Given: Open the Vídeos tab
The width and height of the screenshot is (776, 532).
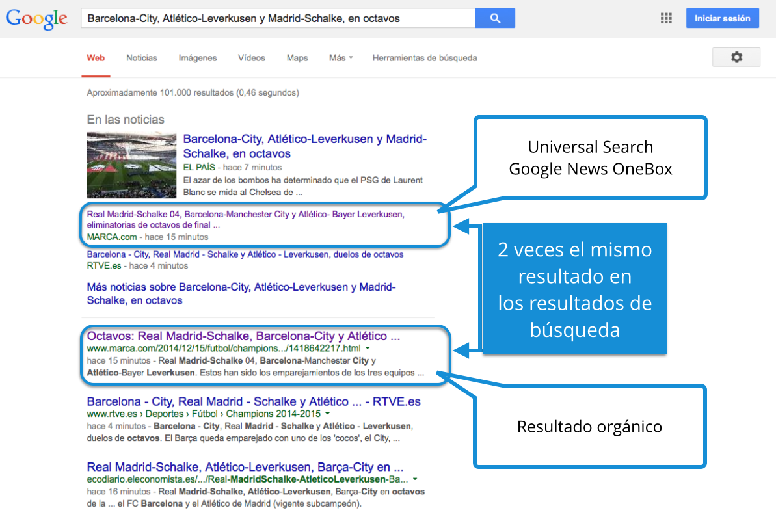Looking at the screenshot, I should (x=252, y=58).
